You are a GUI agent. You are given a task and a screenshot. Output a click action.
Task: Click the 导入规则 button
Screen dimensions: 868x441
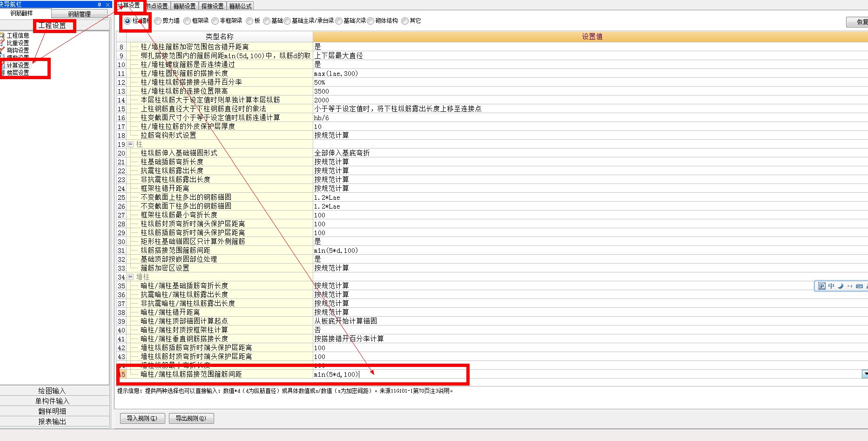coord(142,418)
